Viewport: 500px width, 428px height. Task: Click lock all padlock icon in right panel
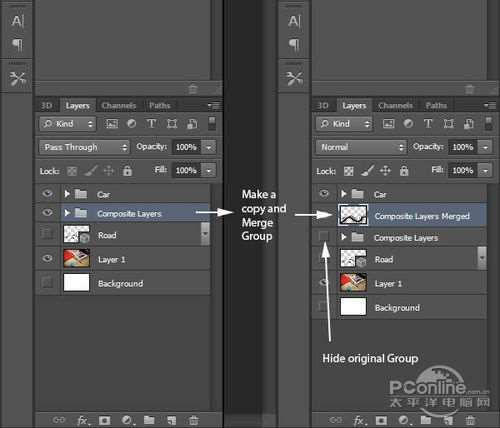tap(404, 171)
